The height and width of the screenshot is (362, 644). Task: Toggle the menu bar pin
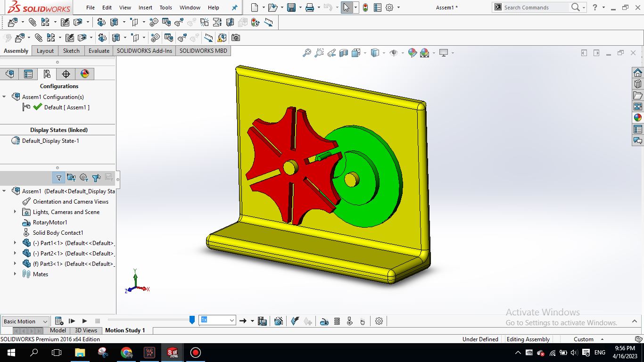pos(235,8)
